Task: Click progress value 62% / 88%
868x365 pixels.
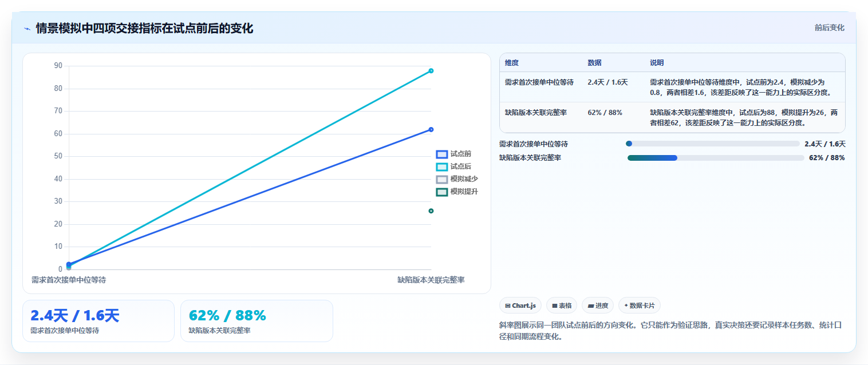Action: click(827, 158)
